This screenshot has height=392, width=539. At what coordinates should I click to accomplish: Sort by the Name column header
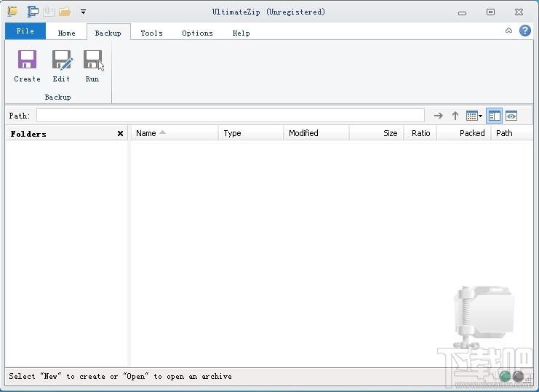click(175, 133)
